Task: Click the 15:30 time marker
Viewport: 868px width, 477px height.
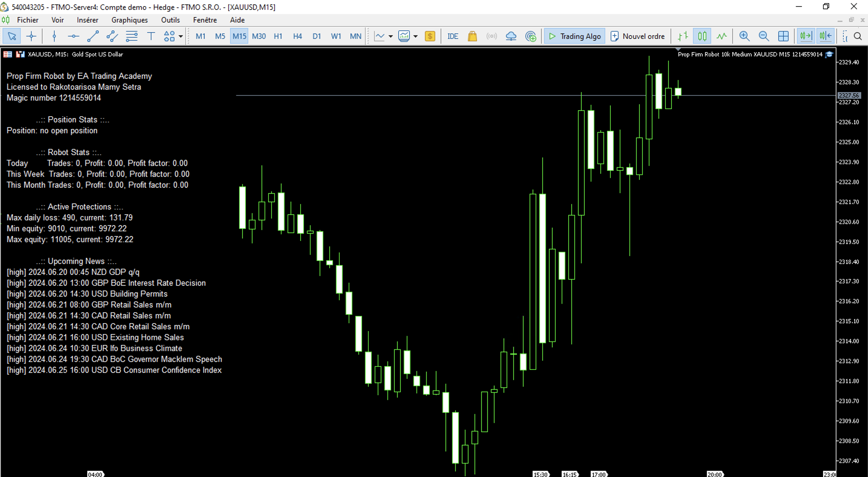Action: coord(541,474)
